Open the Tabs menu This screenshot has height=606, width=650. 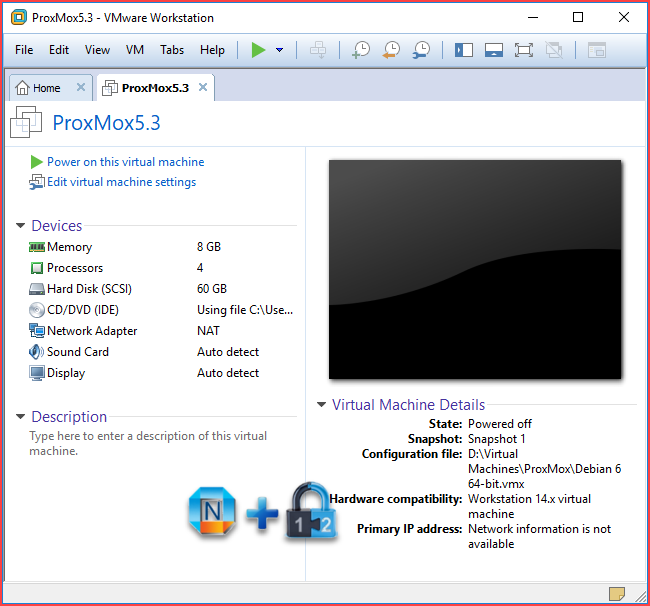(x=172, y=50)
